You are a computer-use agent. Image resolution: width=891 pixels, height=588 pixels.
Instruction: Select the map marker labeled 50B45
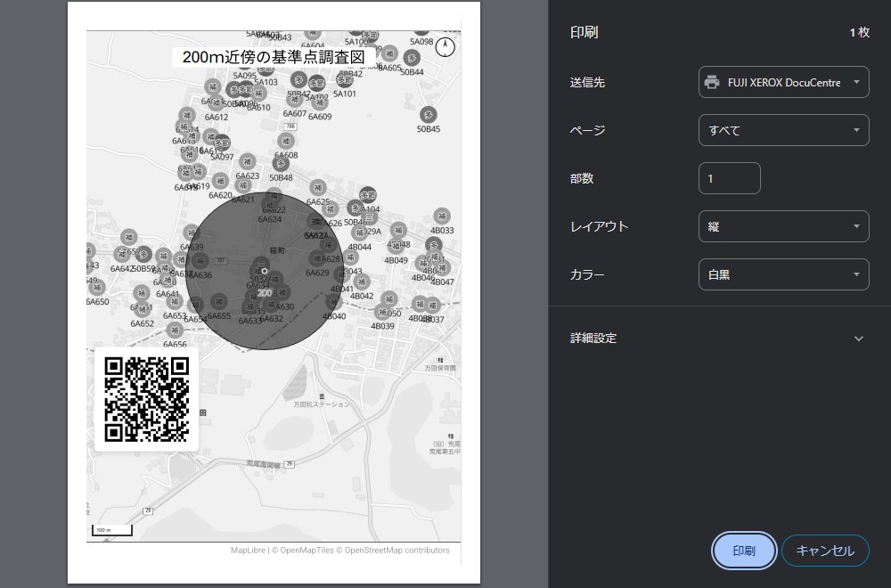click(429, 115)
